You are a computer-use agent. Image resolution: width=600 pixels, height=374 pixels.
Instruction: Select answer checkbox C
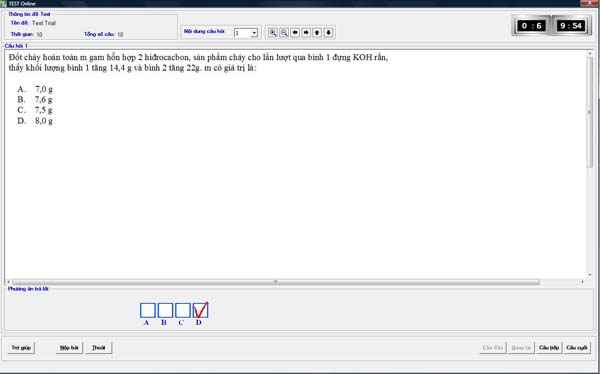tap(183, 310)
